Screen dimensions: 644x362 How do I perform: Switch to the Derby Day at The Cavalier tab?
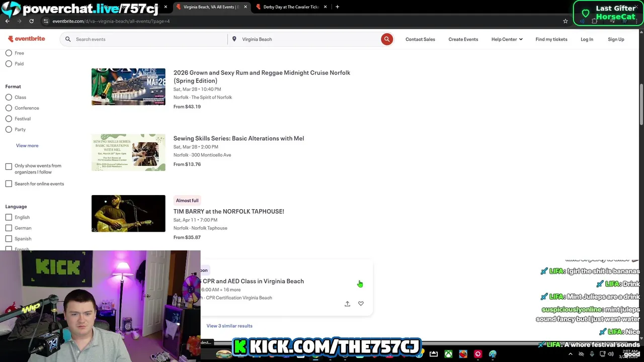pyautogui.click(x=291, y=7)
